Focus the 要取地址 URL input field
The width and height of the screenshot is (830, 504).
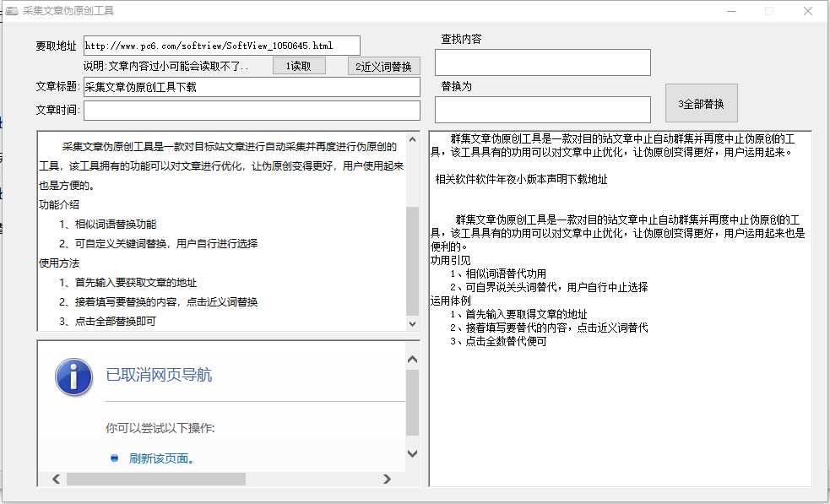(x=221, y=46)
